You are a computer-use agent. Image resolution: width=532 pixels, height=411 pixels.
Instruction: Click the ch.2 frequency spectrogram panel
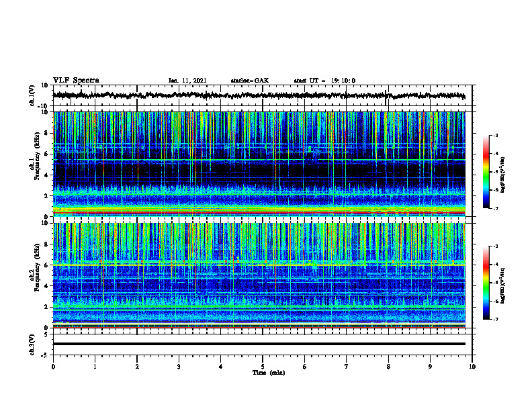click(x=259, y=275)
